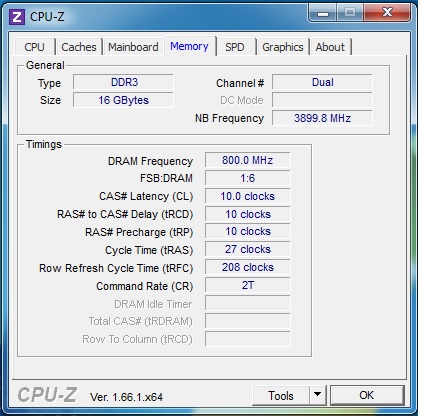
Task: Click the Command Rate (CR) label
Action: pos(145,286)
